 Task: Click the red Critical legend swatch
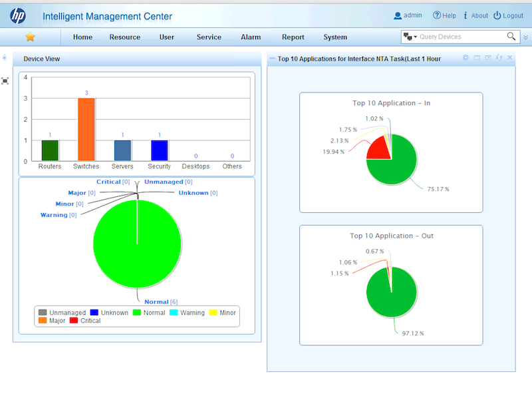pos(74,320)
